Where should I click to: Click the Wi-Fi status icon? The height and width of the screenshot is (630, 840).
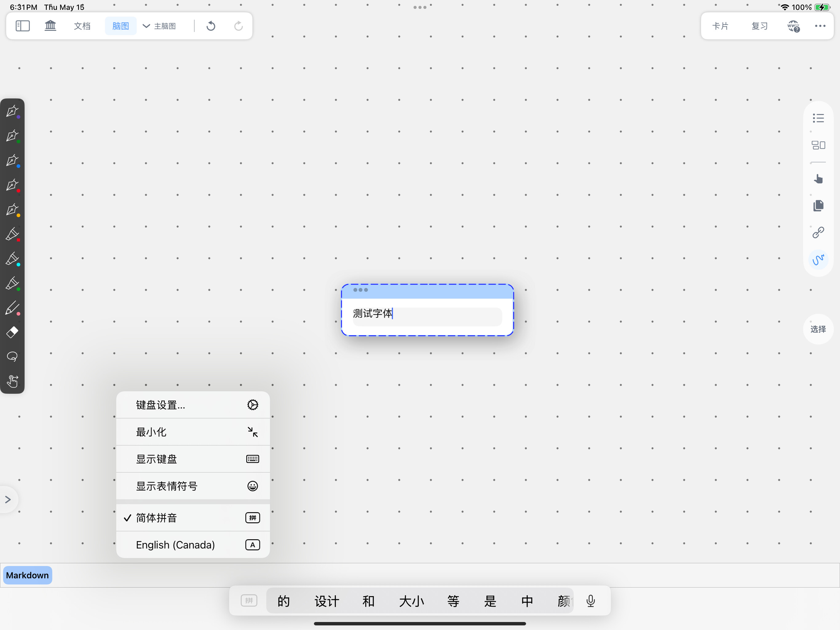tap(785, 7)
